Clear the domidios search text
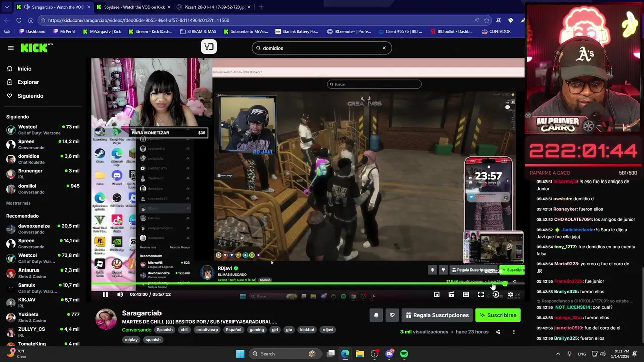Viewport: 644px width, 362px height. 384,48
